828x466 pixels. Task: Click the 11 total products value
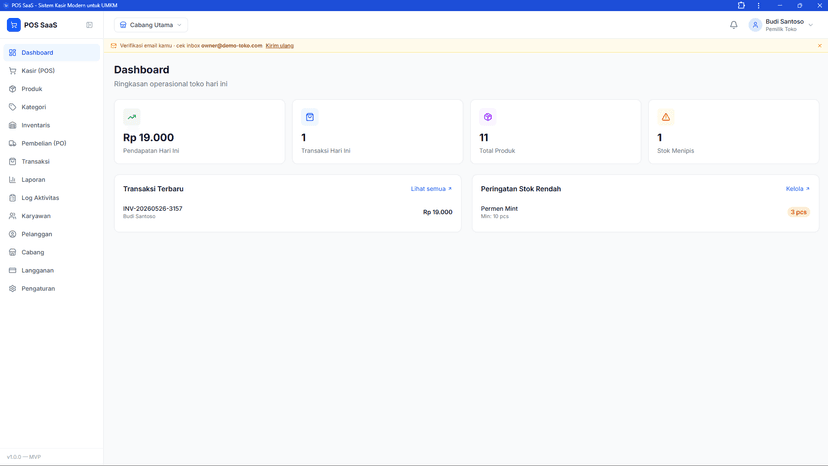click(x=484, y=137)
